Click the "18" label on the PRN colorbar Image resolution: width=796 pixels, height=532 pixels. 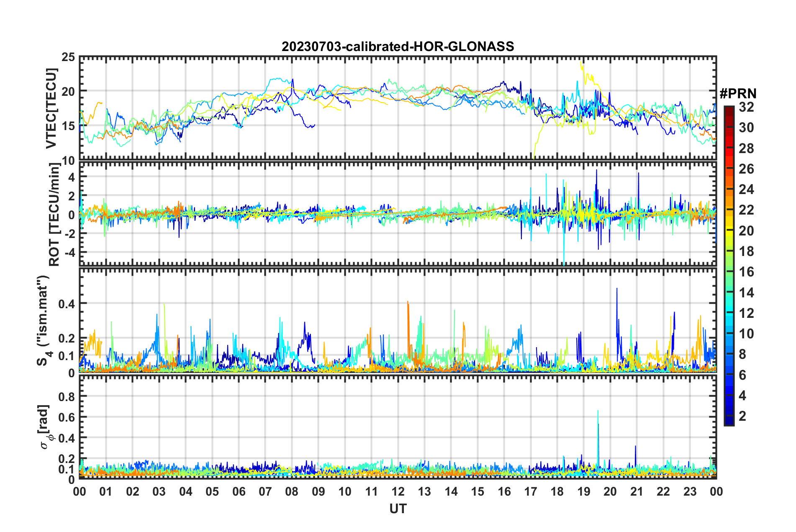[746, 251]
